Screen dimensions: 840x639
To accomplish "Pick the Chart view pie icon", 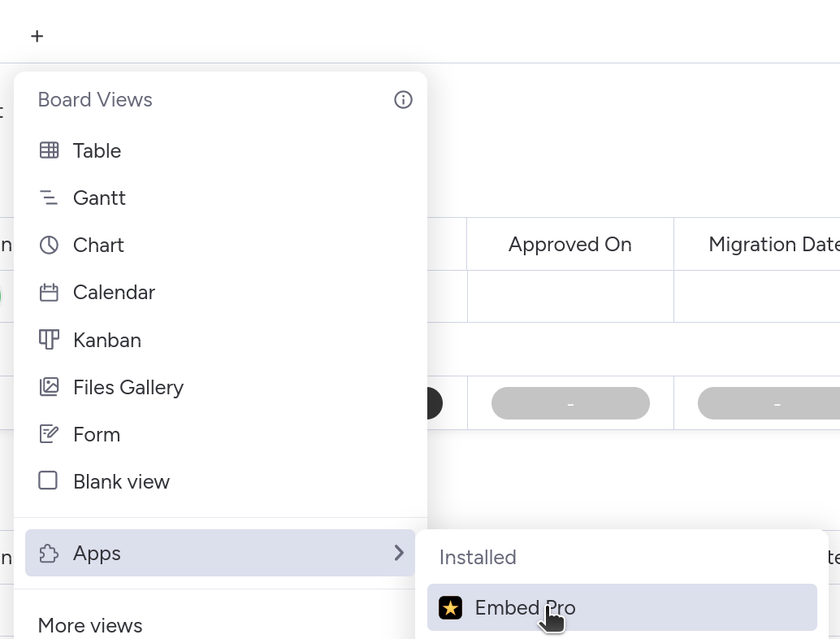I will (x=49, y=245).
